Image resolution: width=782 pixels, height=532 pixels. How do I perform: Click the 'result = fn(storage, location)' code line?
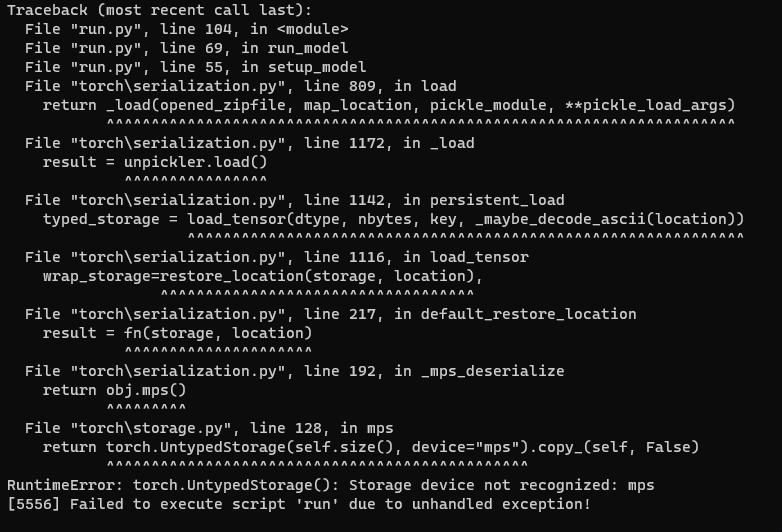(177, 333)
